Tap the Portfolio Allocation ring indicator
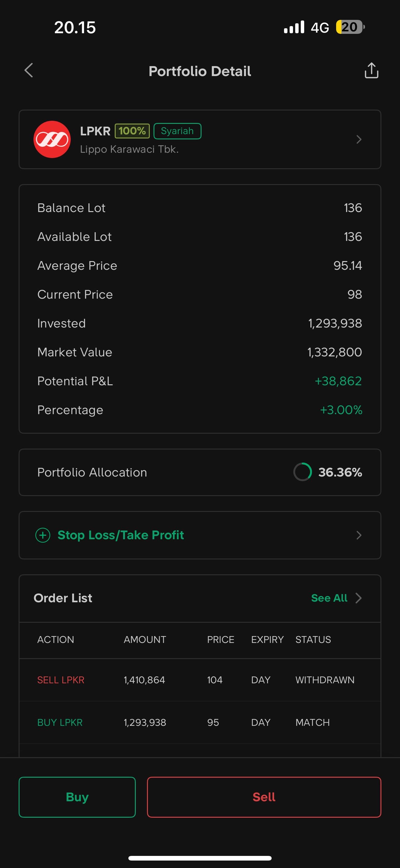The width and height of the screenshot is (400, 868). pos(302,472)
